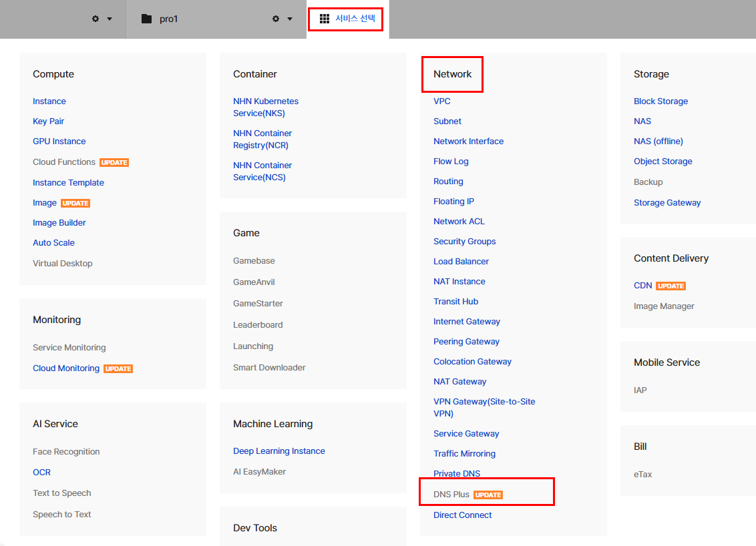Open Load Balancer
Viewport: 756px width, 546px height.
[461, 261]
